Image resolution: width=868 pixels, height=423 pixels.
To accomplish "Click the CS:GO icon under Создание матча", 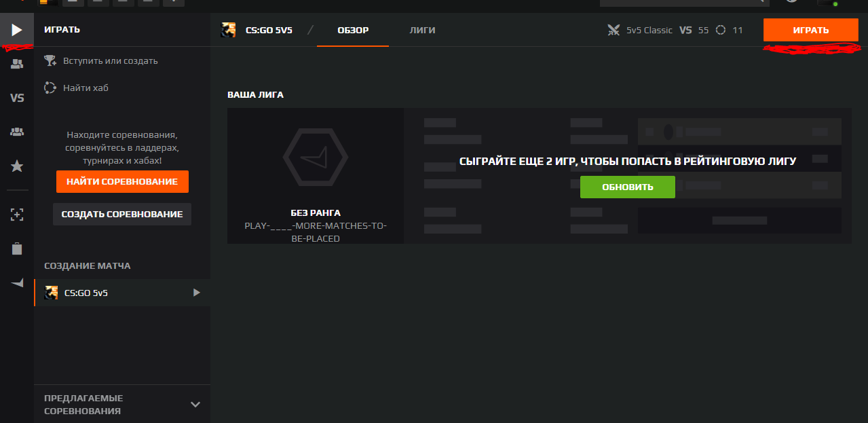I will pos(51,293).
